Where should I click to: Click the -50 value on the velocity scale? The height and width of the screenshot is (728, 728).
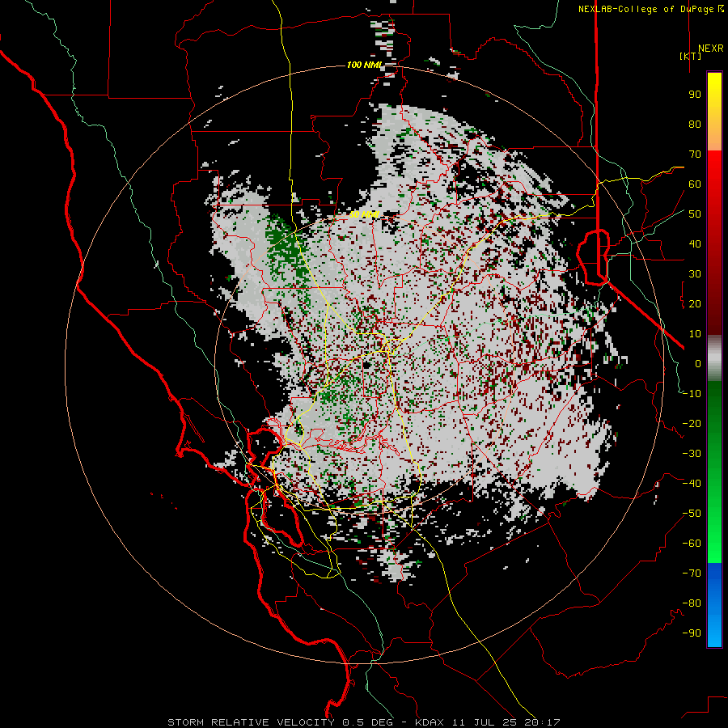click(x=692, y=514)
